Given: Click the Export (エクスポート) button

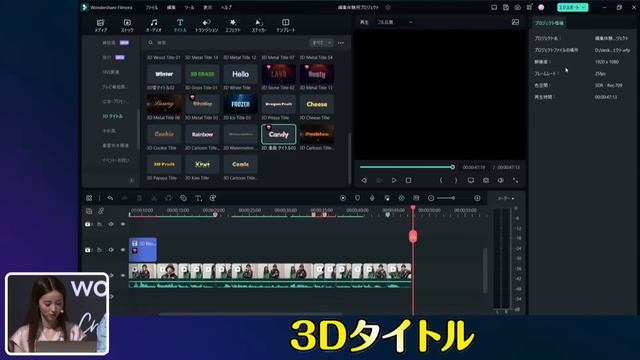Looking at the screenshot, I should (573, 7).
